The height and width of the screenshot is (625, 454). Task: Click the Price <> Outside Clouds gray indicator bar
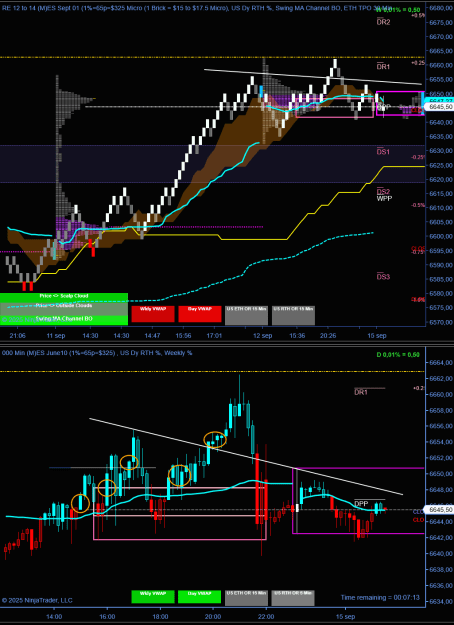(64, 307)
